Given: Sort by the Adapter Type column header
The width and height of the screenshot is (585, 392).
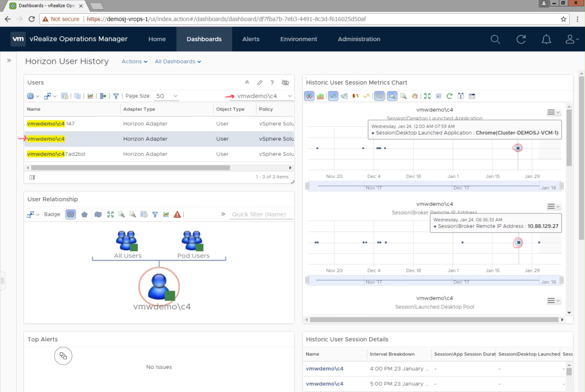Looking at the screenshot, I should click(x=139, y=109).
